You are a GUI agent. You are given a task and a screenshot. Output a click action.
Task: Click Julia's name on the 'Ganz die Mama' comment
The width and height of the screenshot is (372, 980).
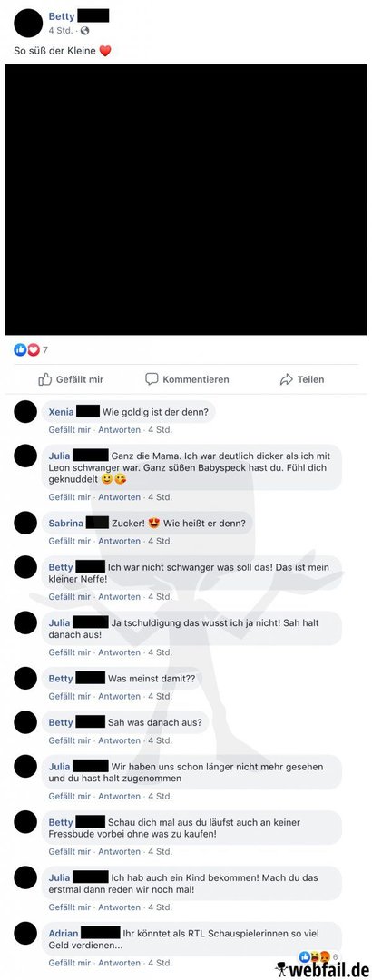click(59, 456)
